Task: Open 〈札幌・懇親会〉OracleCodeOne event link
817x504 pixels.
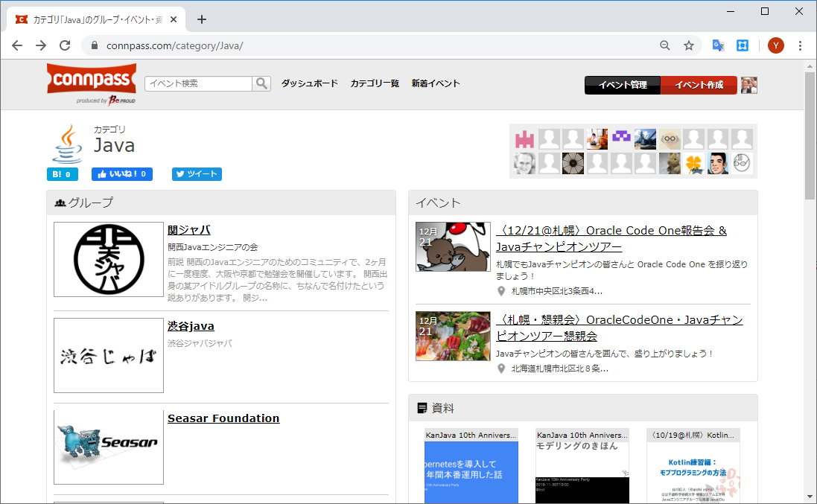Action: [619, 328]
